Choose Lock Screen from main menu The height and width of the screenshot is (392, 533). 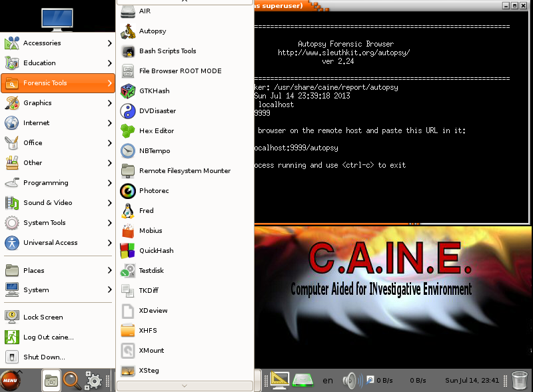pos(58,317)
